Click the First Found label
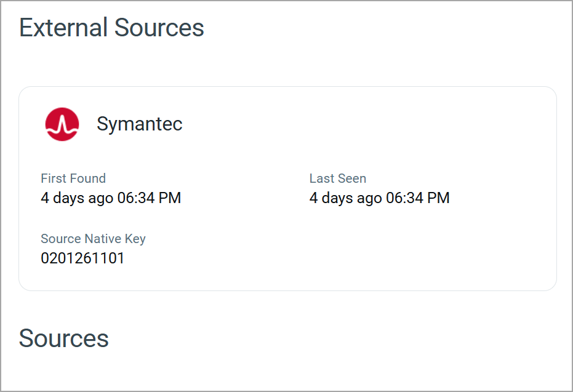This screenshot has height=392, width=573. (x=73, y=178)
